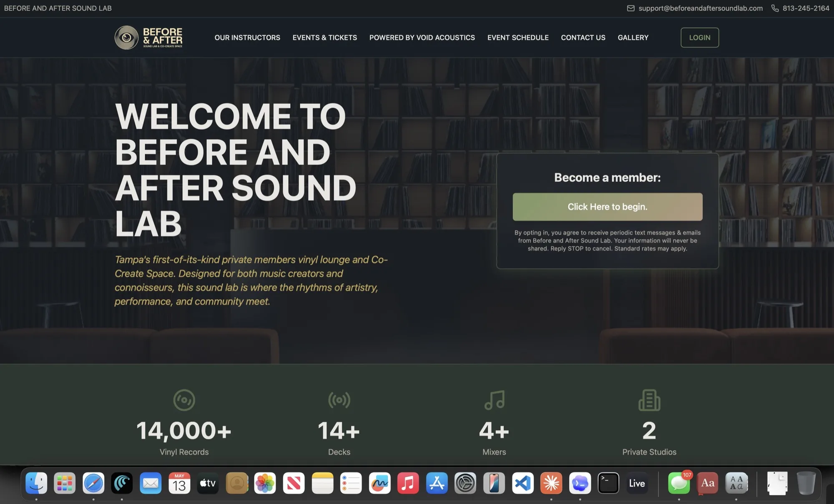Launch Apple TV from the dock
Screen dimensions: 834x504
tap(208, 483)
